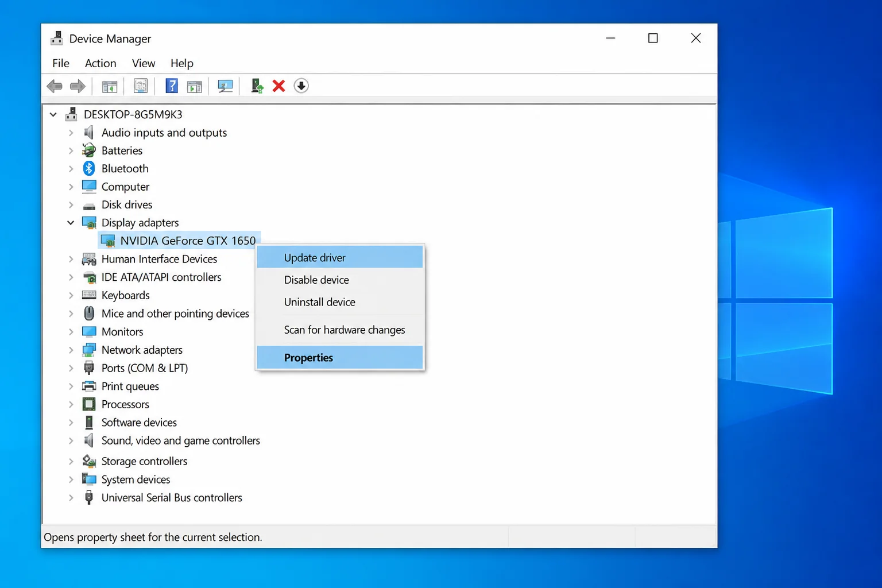Select the Monitors text label
Image resolution: width=882 pixels, height=588 pixels.
[x=122, y=332]
